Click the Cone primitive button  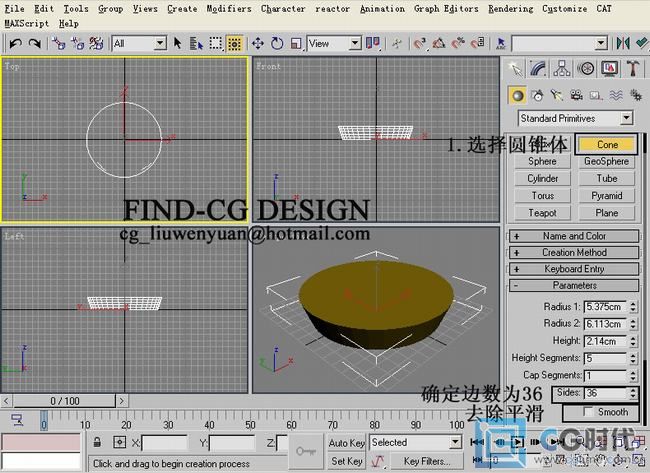click(x=606, y=144)
